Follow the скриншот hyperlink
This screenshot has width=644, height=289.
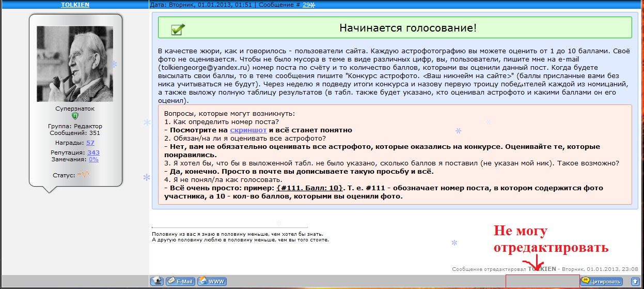pos(248,130)
